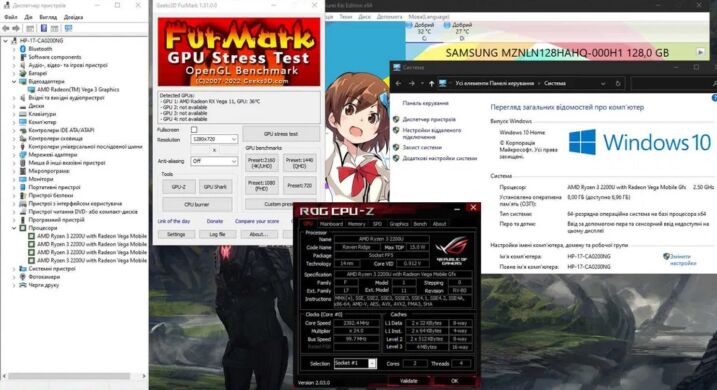The width and height of the screenshot is (717, 390).
Task: Run the Preset:2160 (4K/UHD) benchmark
Action: click(262, 163)
